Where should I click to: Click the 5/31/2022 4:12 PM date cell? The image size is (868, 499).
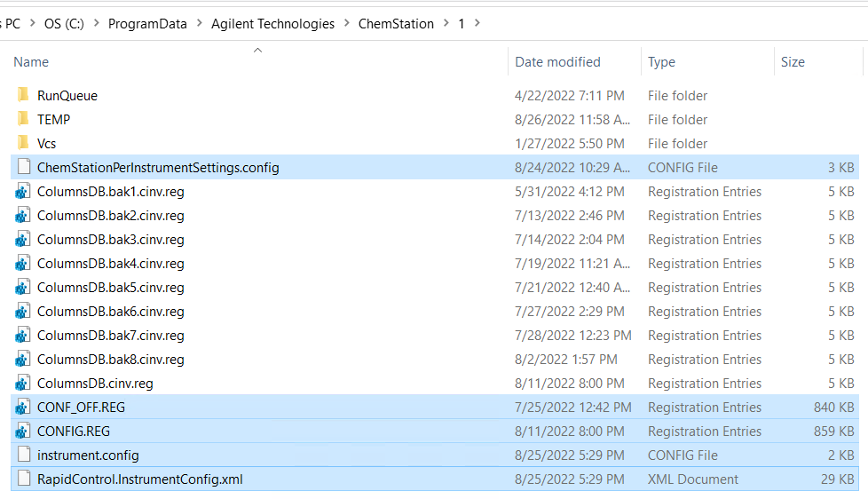(x=570, y=192)
